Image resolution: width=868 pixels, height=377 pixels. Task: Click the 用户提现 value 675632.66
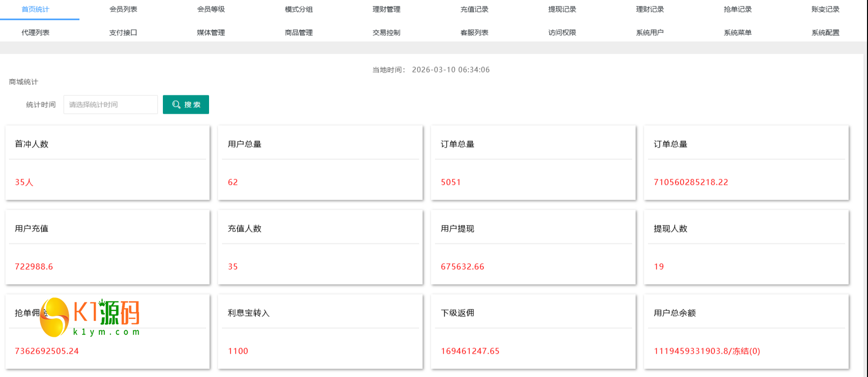462,267
